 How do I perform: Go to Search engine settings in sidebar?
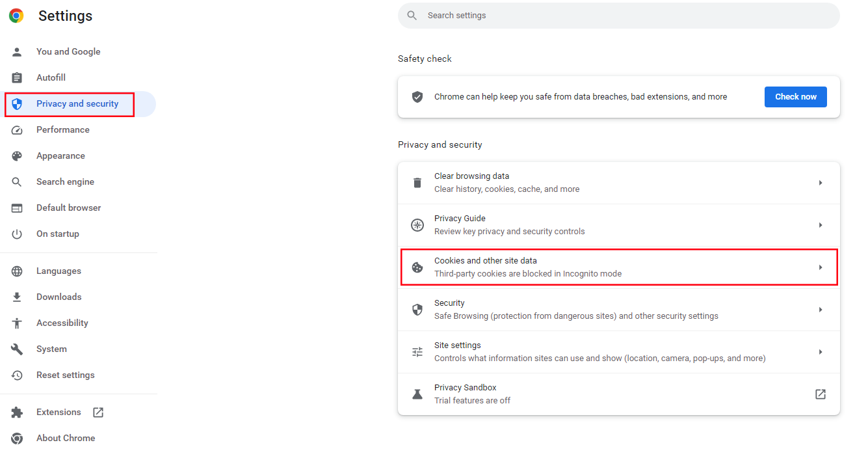pyautogui.click(x=65, y=182)
